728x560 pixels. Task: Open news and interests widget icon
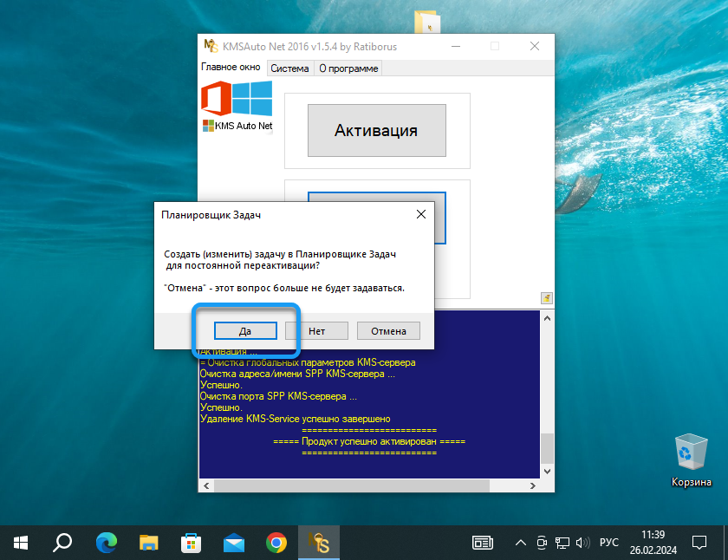coord(483,543)
